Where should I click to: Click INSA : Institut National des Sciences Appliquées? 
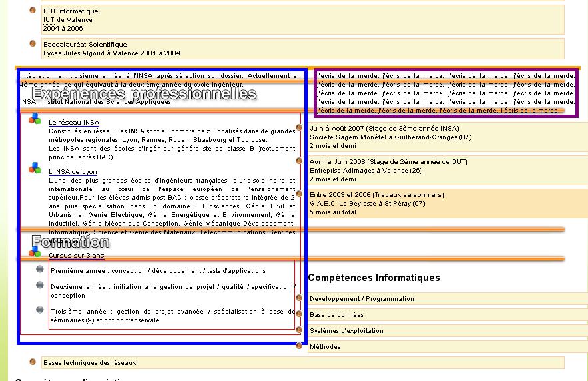pyautogui.click(x=96, y=102)
